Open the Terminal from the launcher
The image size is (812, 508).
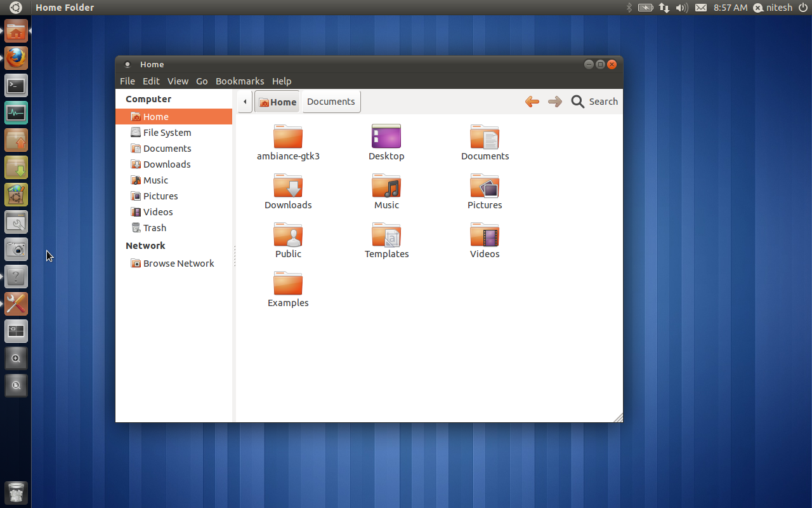click(x=15, y=85)
